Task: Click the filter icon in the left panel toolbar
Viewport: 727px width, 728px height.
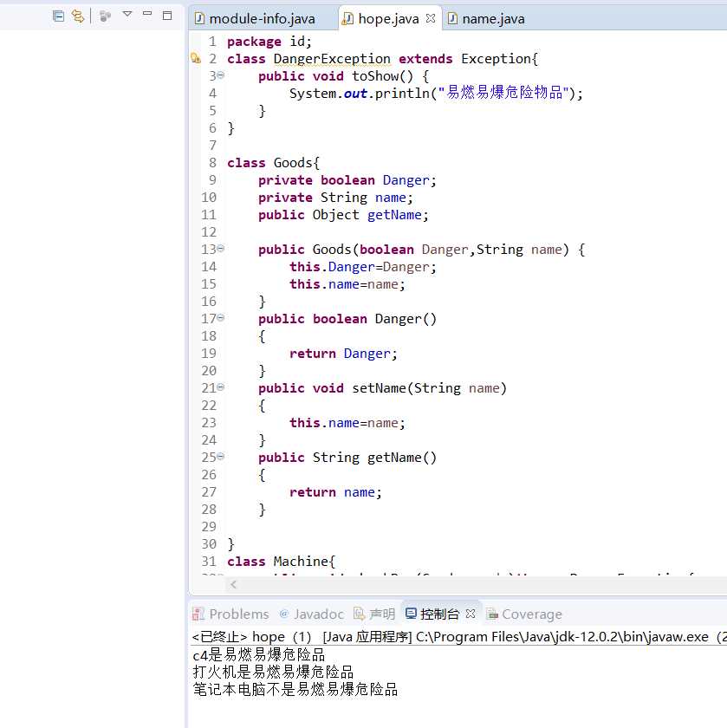Action: [x=106, y=16]
